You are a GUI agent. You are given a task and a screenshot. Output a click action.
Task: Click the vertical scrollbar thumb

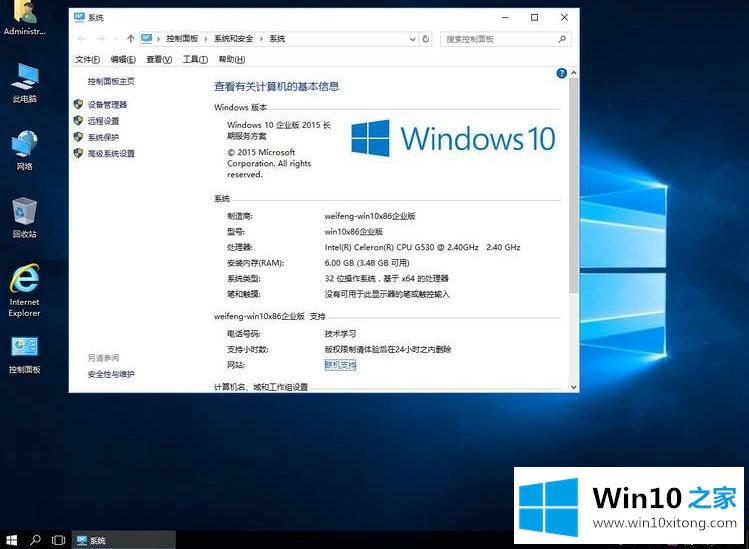pyautogui.click(x=574, y=185)
